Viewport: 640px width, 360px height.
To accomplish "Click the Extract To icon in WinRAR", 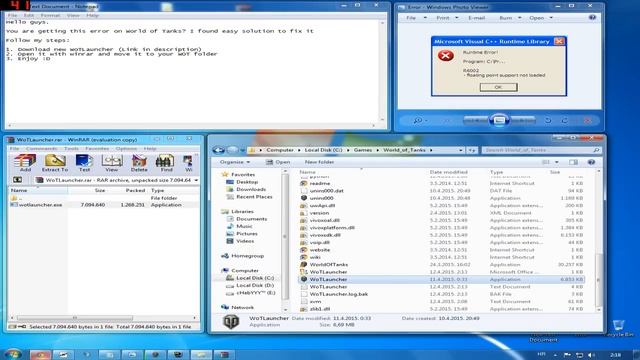I will 55,163.
